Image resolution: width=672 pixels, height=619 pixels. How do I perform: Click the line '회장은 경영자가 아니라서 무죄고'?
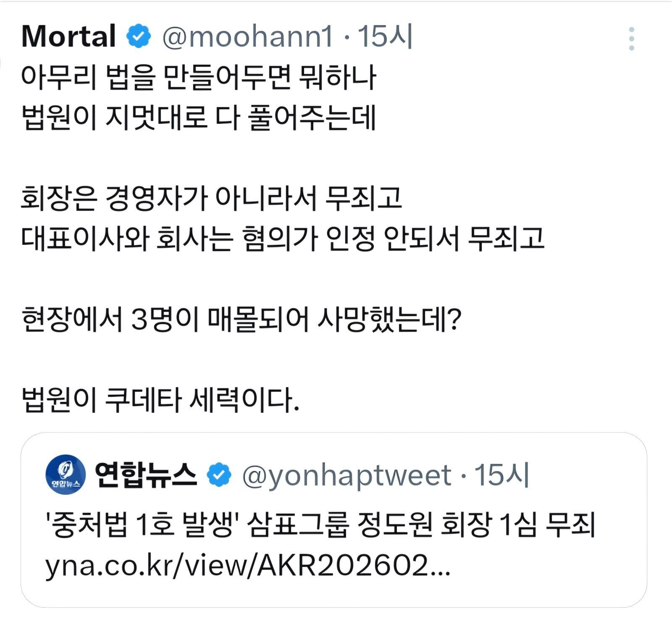(211, 198)
